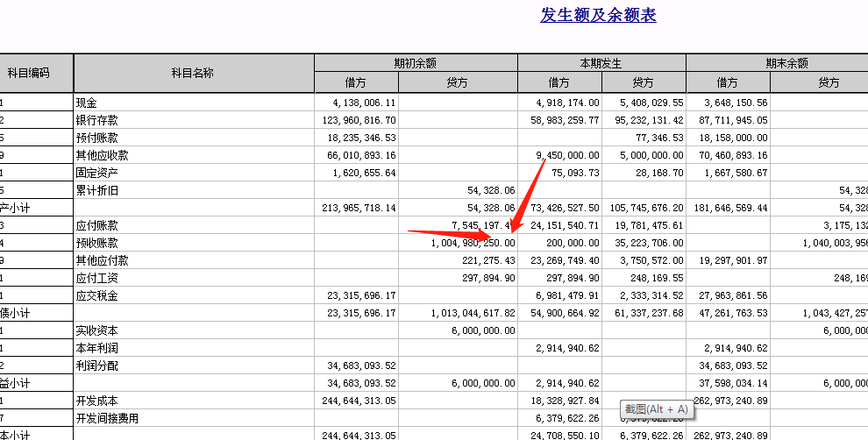Click 借方 header under 期末余额
The width and height of the screenshot is (868, 440).
click(x=728, y=82)
